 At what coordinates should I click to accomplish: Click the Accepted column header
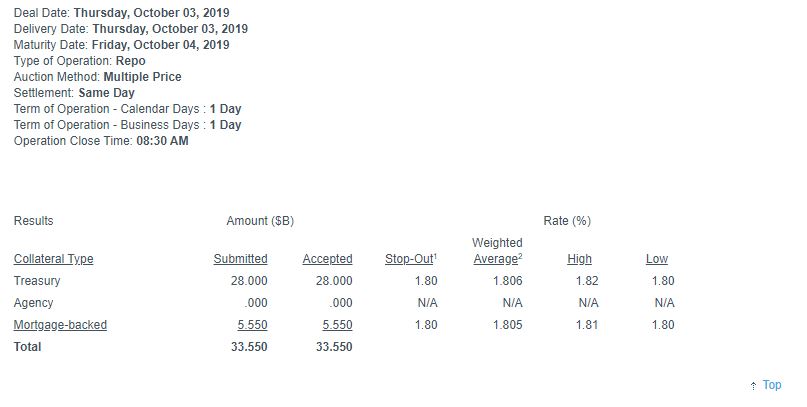coord(327,259)
